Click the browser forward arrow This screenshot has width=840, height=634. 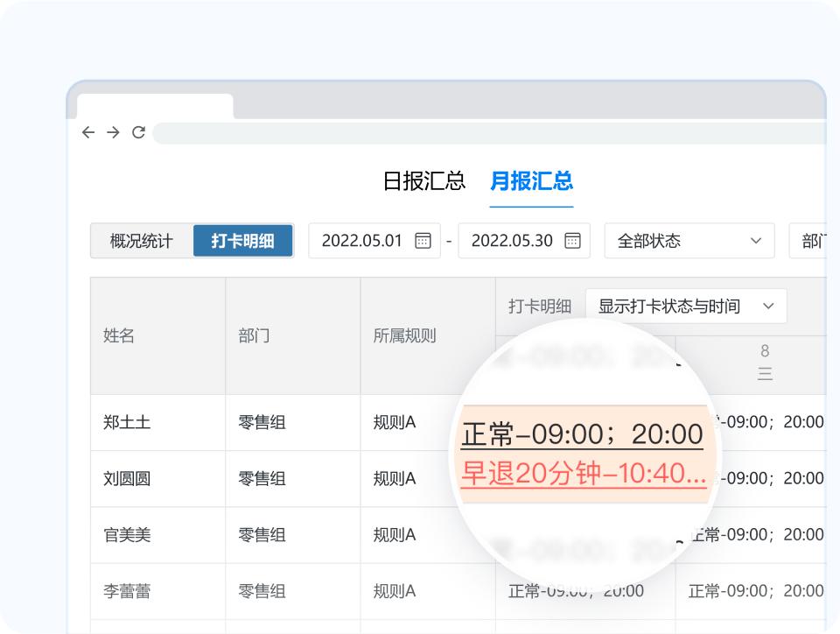coord(112,132)
